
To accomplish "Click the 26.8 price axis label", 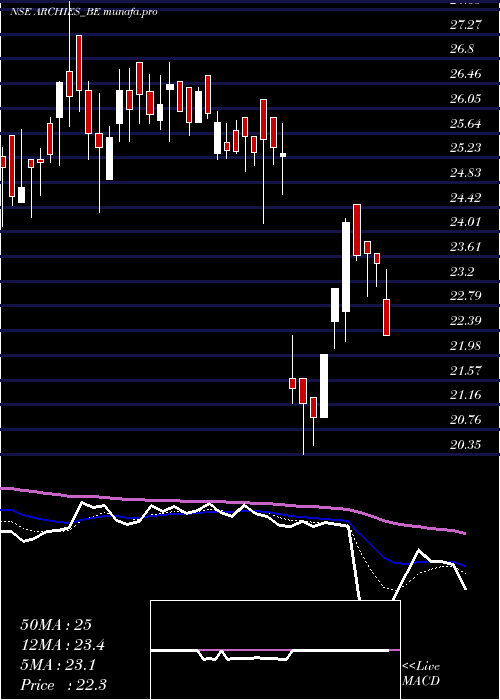I will coord(462,49).
